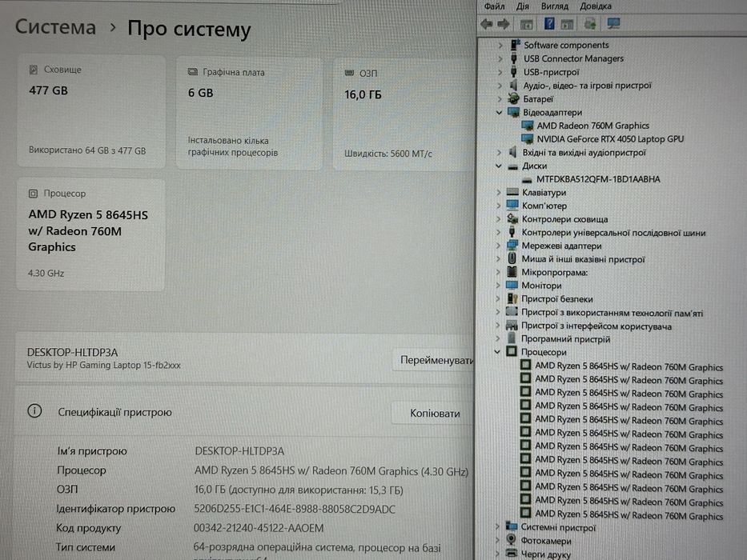Click the printer-like icon with green arrow in Device Manager toolbar
This screenshot has height=560, width=747.
click(x=590, y=23)
